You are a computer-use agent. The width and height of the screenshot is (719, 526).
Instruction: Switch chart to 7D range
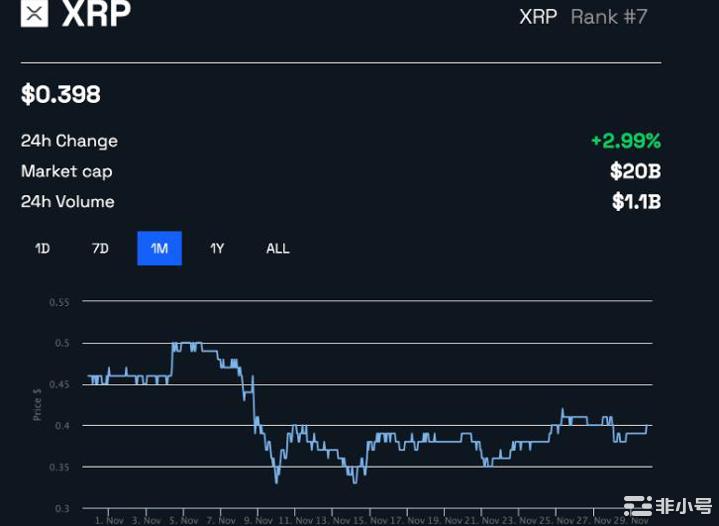coord(100,249)
